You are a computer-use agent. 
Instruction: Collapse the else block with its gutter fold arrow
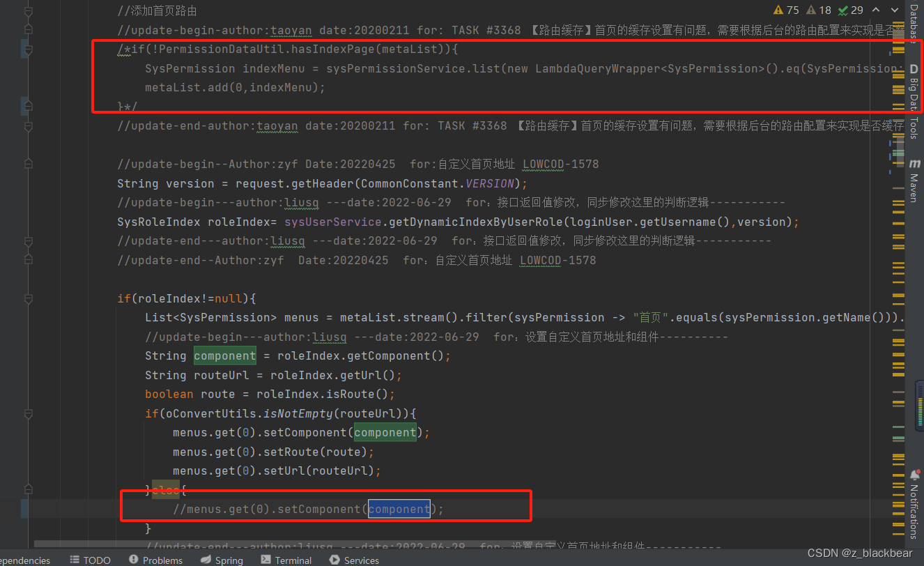coord(28,489)
